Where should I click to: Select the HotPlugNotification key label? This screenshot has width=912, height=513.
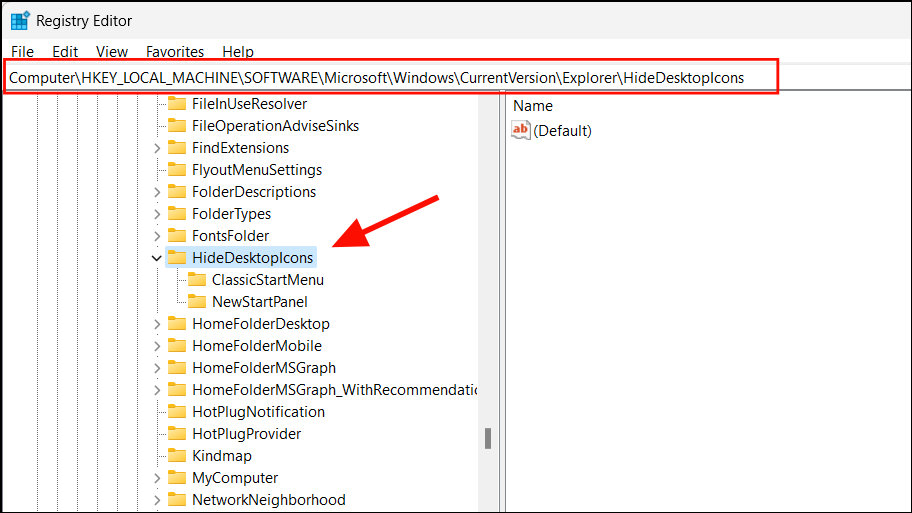258,412
